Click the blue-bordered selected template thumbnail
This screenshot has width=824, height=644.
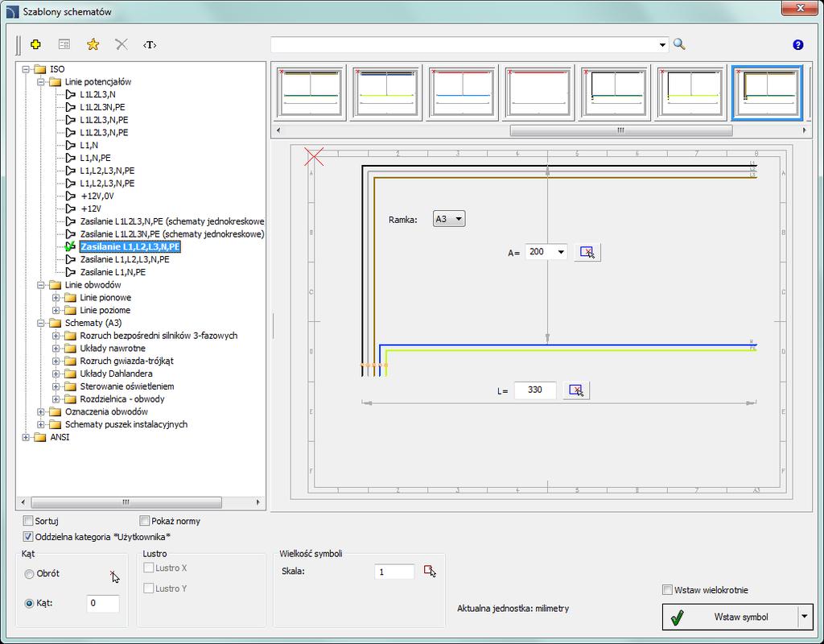(x=767, y=93)
